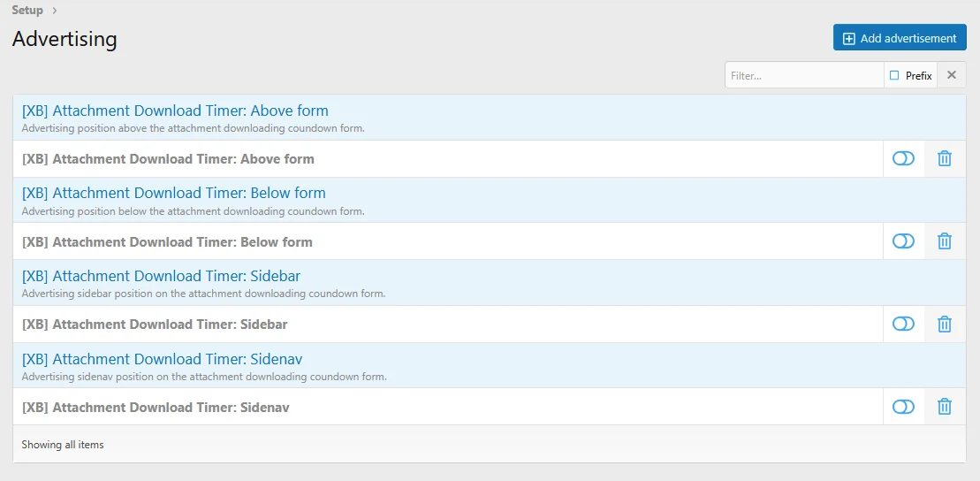Edit the bold Below form advertisement entry
The height and width of the screenshot is (481, 980).
(x=168, y=241)
